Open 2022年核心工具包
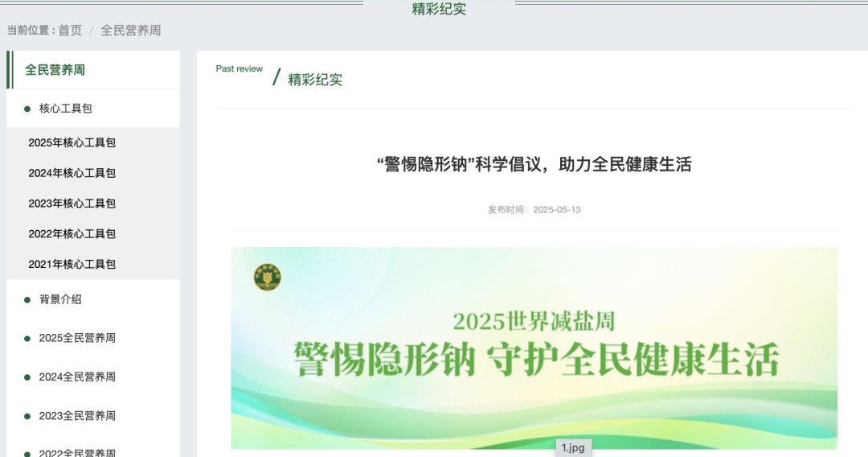 pyautogui.click(x=72, y=234)
